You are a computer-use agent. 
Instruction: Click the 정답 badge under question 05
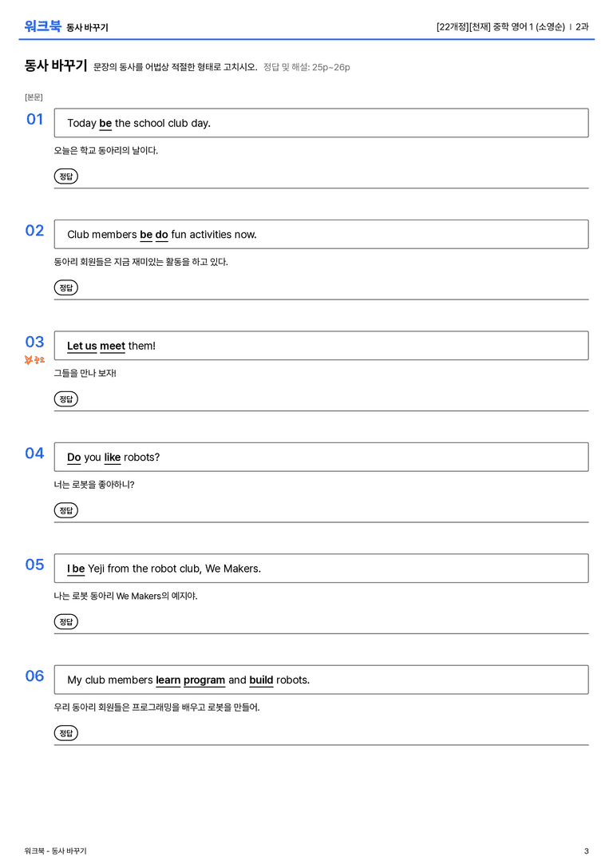tap(65, 622)
